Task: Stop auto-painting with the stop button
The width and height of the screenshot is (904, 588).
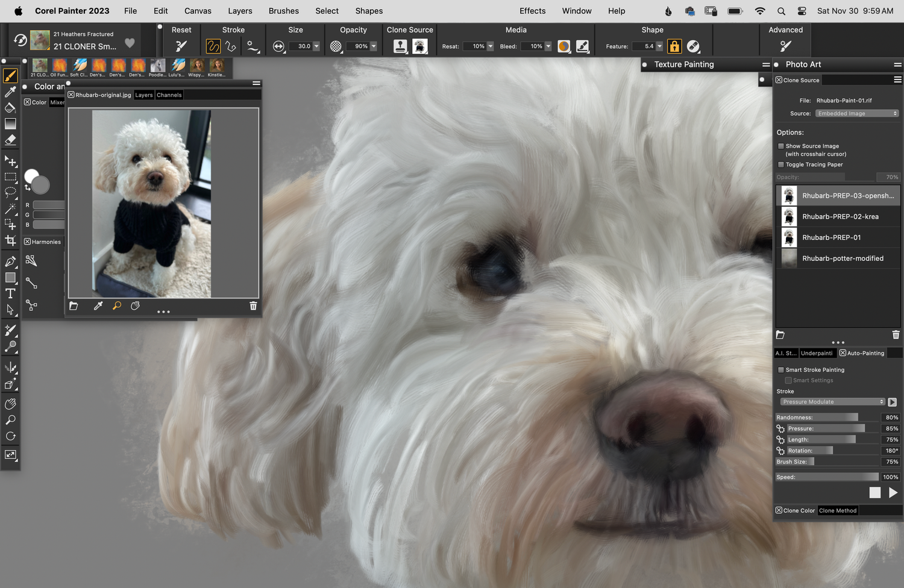Action: tap(875, 493)
